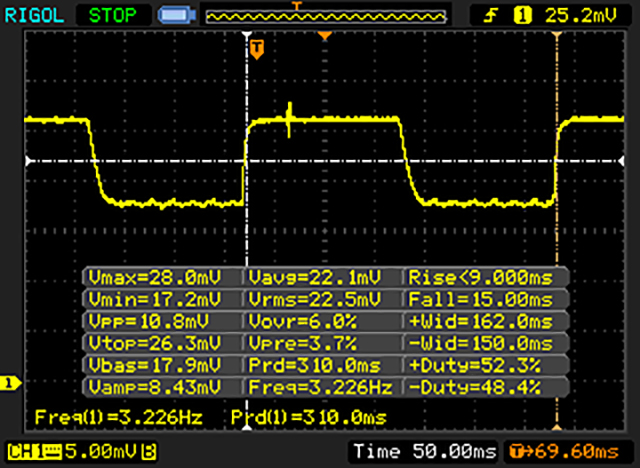Click the Vmax=28.0mV measurement
The width and height of the screenshot is (640, 468).
(155, 278)
